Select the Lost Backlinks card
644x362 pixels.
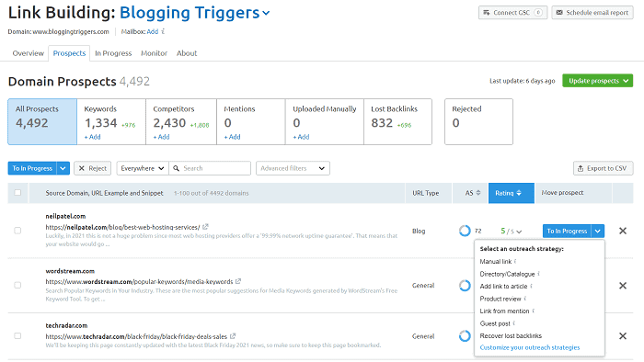click(397, 121)
